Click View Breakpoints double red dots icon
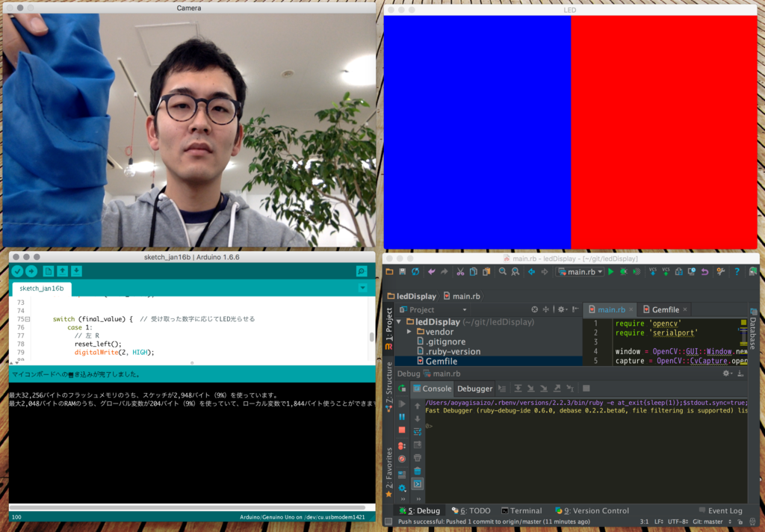This screenshot has width=765, height=532. click(x=402, y=445)
